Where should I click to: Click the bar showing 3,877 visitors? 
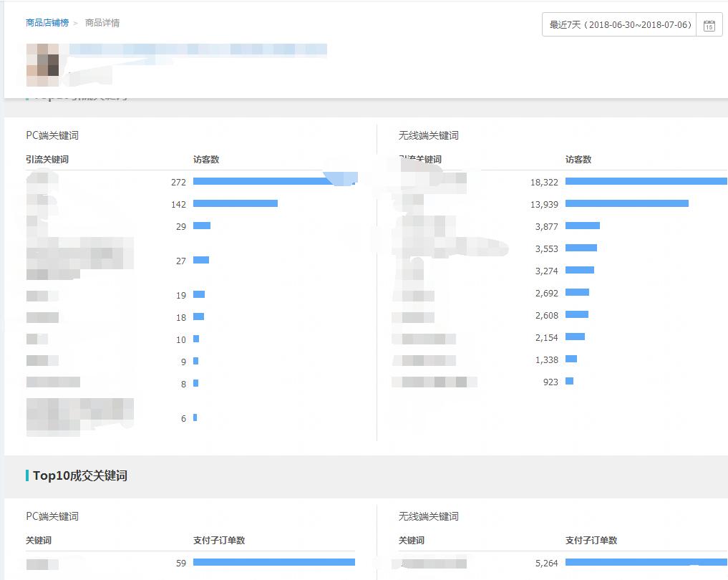tap(583, 226)
